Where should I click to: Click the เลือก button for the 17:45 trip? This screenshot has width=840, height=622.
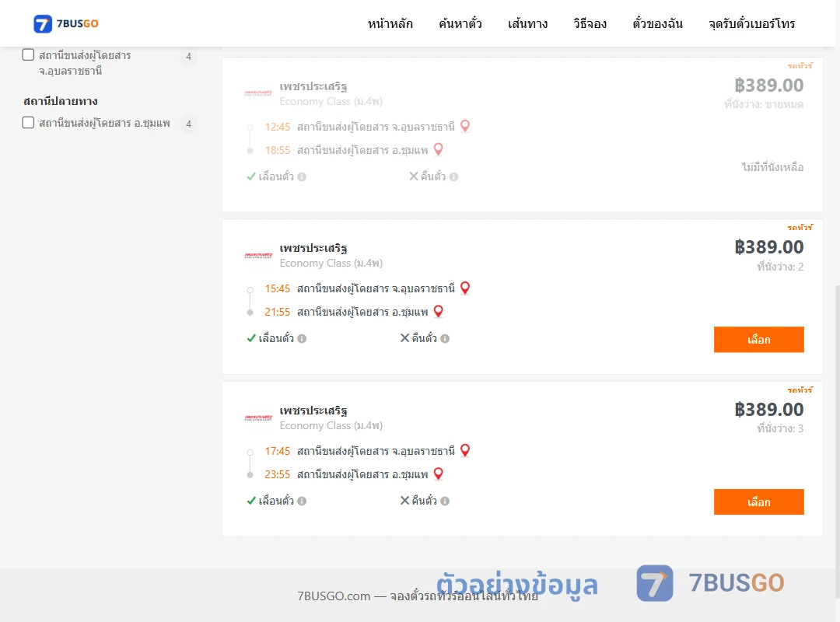pyautogui.click(x=758, y=501)
